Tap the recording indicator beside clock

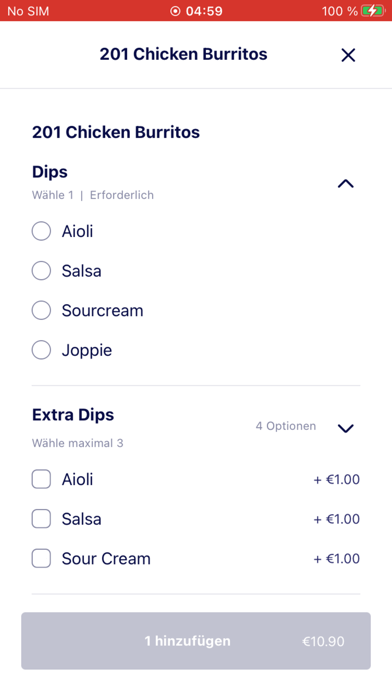pos(175,11)
